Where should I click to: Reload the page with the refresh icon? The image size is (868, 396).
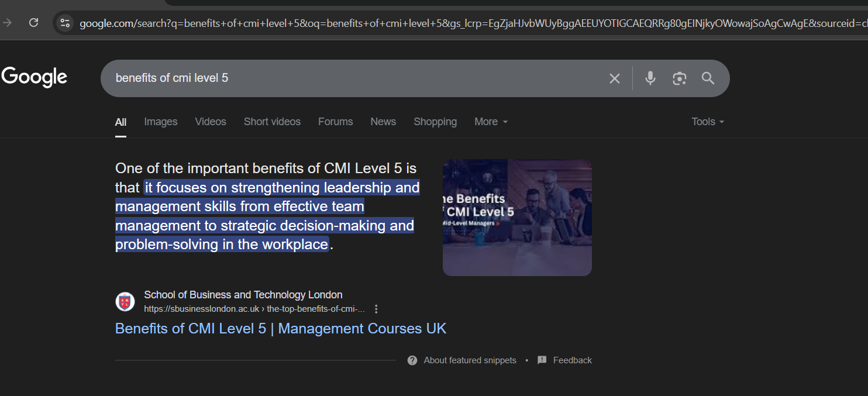pyautogui.click(x=34, y=23)
